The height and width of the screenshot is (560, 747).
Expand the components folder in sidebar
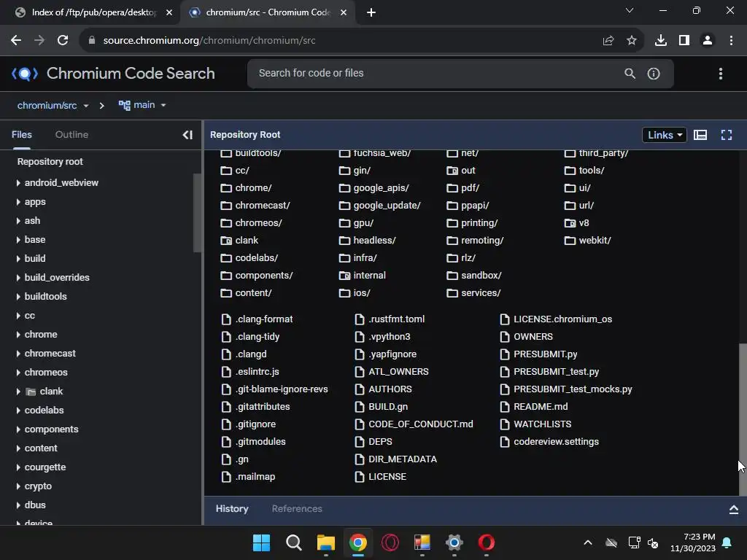[x=18, y=429]
